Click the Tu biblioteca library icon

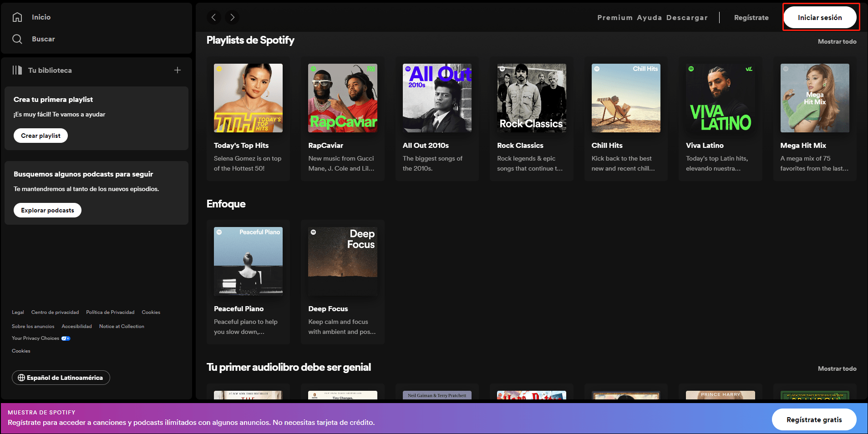(x=17, y=70)
